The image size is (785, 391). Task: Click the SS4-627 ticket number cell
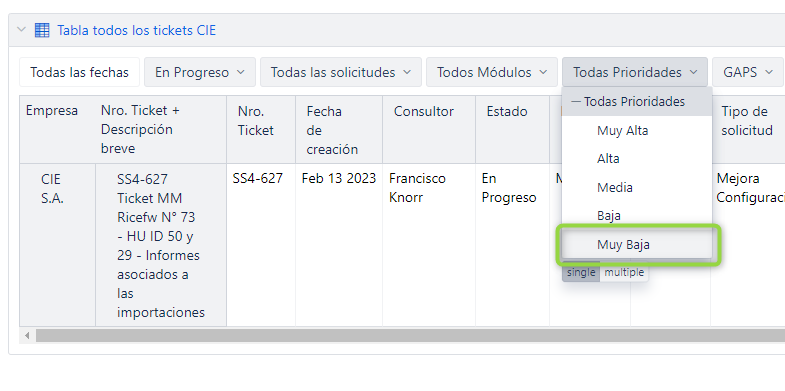pyautogui.click(x=257, y=178)
